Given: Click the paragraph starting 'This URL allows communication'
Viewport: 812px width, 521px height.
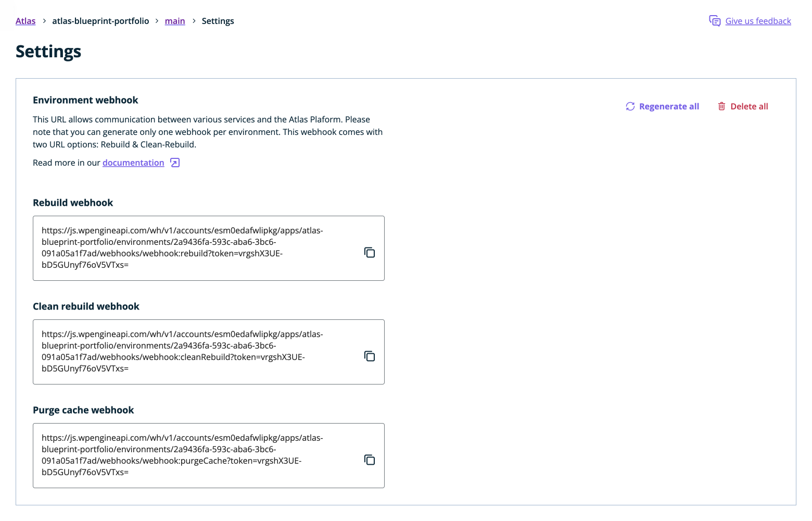Looking at the screenshot, I should (x=208, y=132).
